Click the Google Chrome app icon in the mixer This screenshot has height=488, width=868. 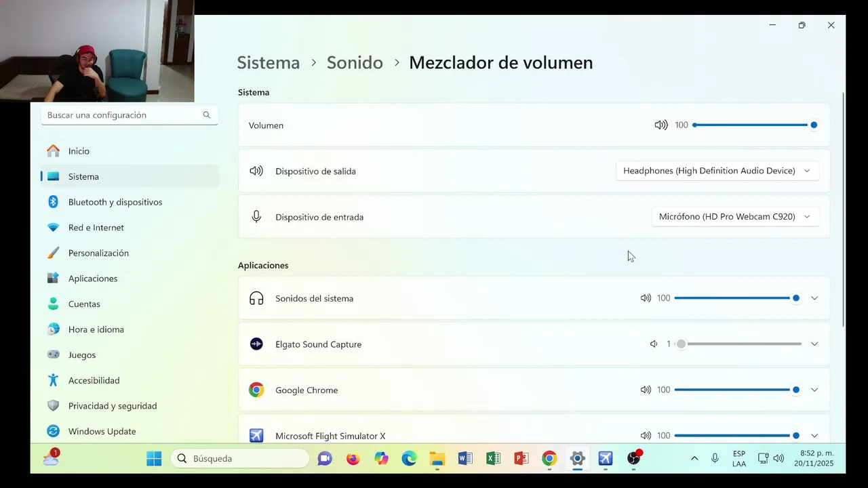pos(256,390)
